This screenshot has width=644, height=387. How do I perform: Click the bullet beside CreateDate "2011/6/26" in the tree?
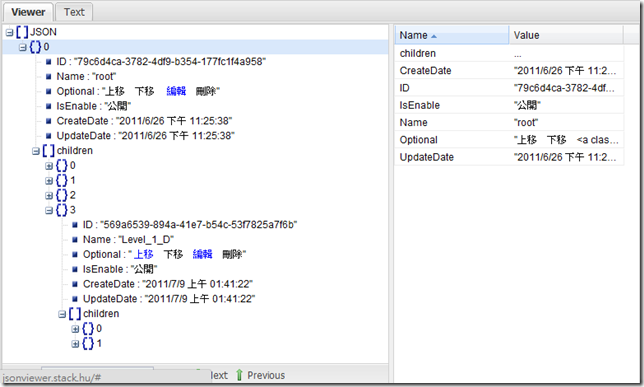48,121
